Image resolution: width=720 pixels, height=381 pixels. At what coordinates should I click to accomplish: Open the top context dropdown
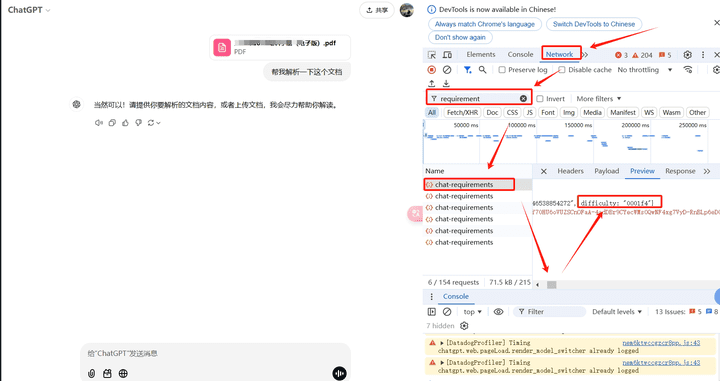pyautogui.click(x=472, y=312)
